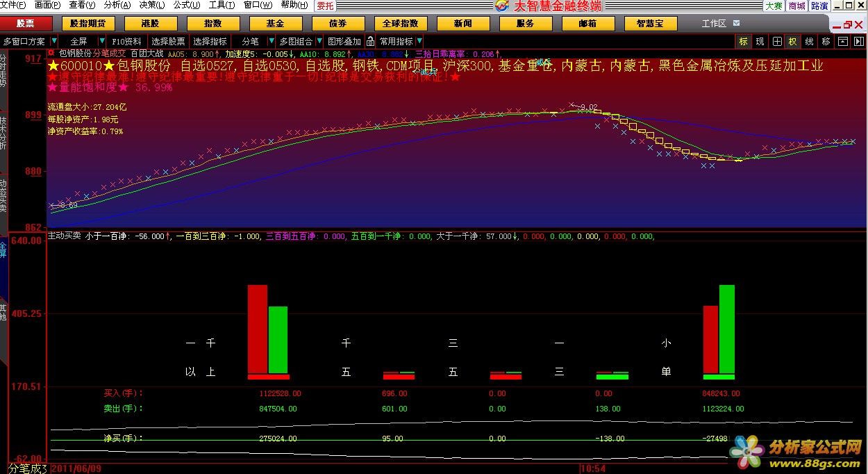
Task: Open F10资料 from the toolbar
Action: click(x=126, y=42)
